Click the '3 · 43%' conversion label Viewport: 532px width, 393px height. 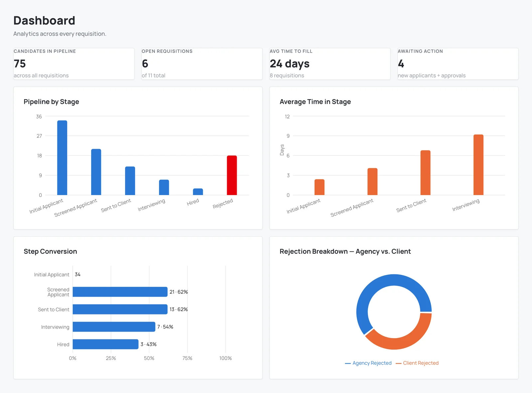coord(148,344)
